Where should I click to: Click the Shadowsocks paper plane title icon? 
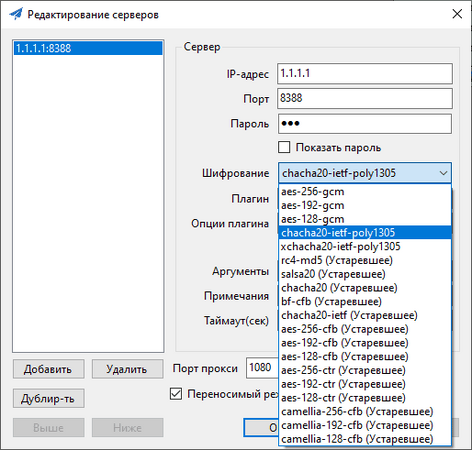(x=16, y=14)
